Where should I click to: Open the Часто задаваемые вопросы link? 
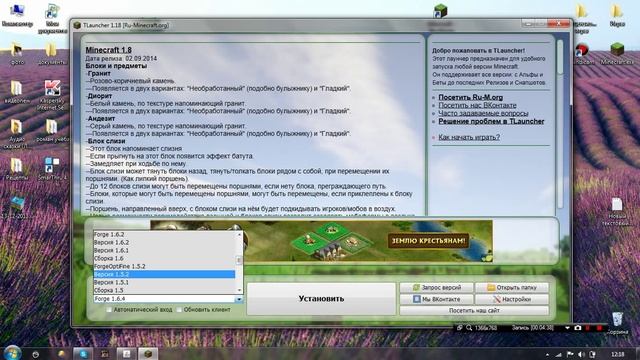click(483, 113)
